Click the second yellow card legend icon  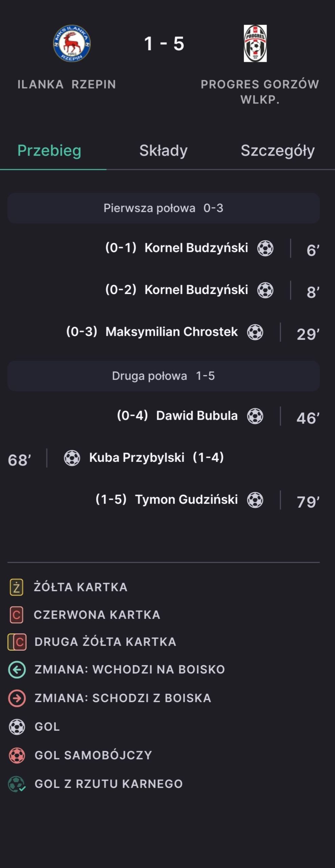pyautogui.click(x=17, y=642)
